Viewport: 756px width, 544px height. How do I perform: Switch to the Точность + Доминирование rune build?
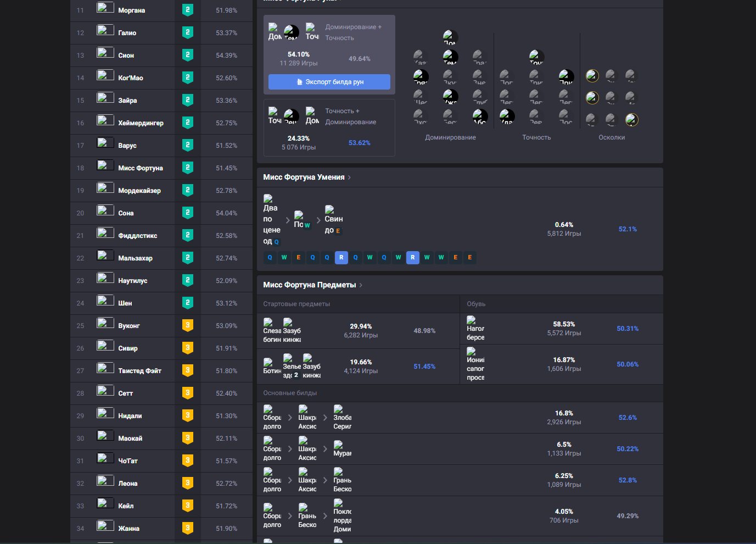click(x=329, y=127)
